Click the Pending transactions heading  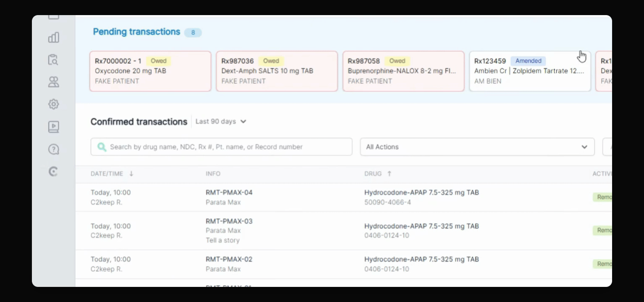136,32
